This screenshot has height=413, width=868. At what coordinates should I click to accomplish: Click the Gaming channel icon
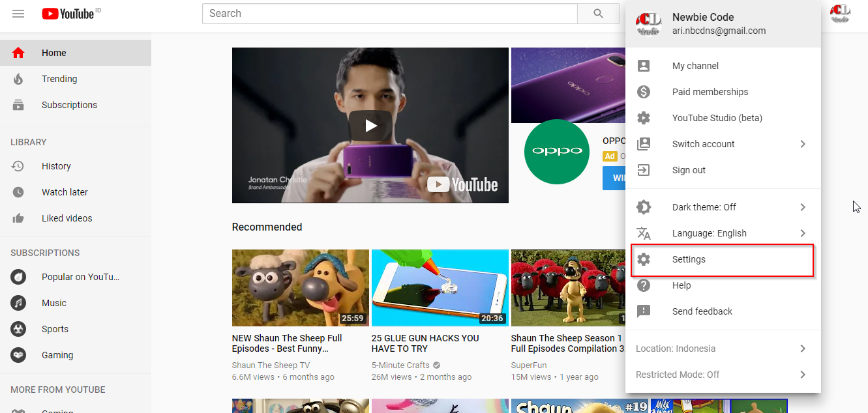tap(18, 355)
